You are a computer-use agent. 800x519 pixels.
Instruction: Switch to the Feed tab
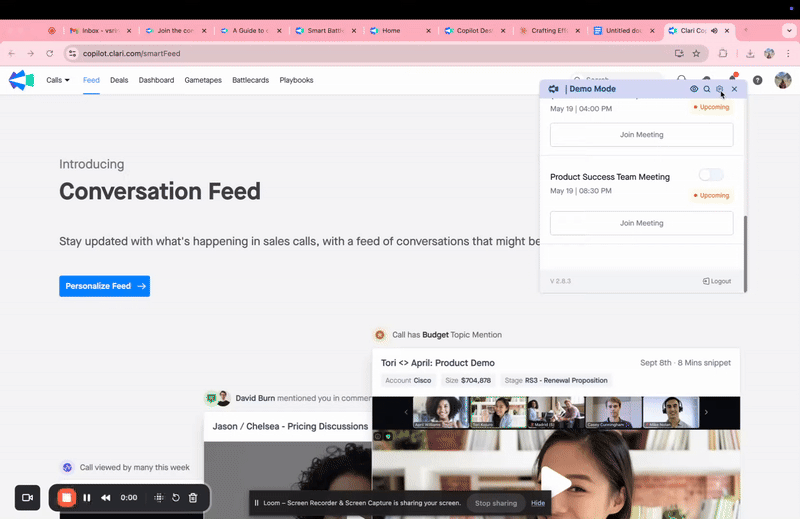(91, 80)
